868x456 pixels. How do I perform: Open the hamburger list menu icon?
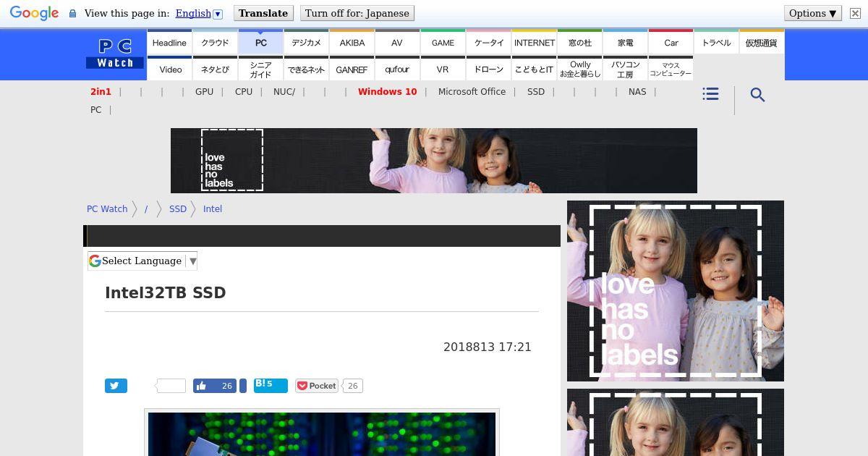(710, 94)
